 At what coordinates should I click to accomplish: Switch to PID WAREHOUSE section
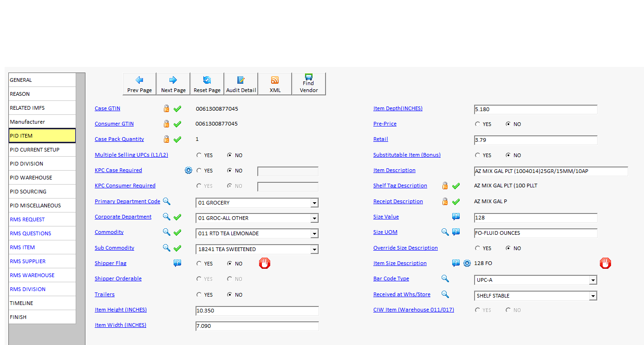click(x=42, y=178)
